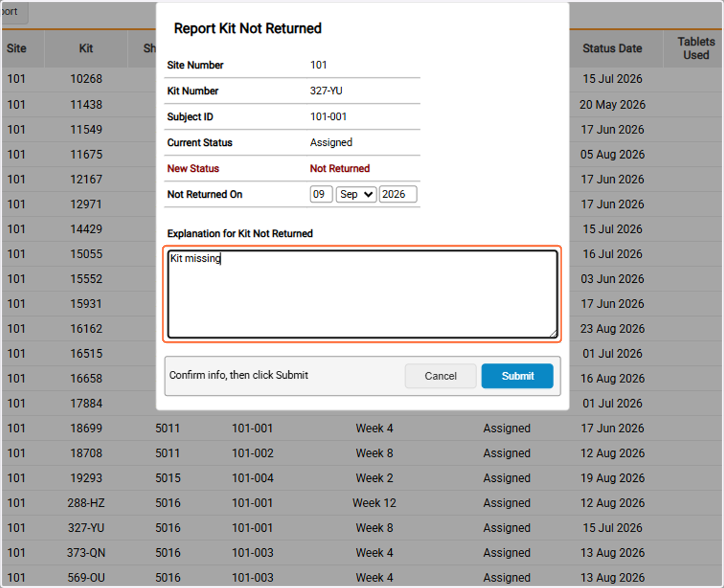724x588 pixels.
Task: Select kit number 18708 in table
Action: [x=86, y=453]
